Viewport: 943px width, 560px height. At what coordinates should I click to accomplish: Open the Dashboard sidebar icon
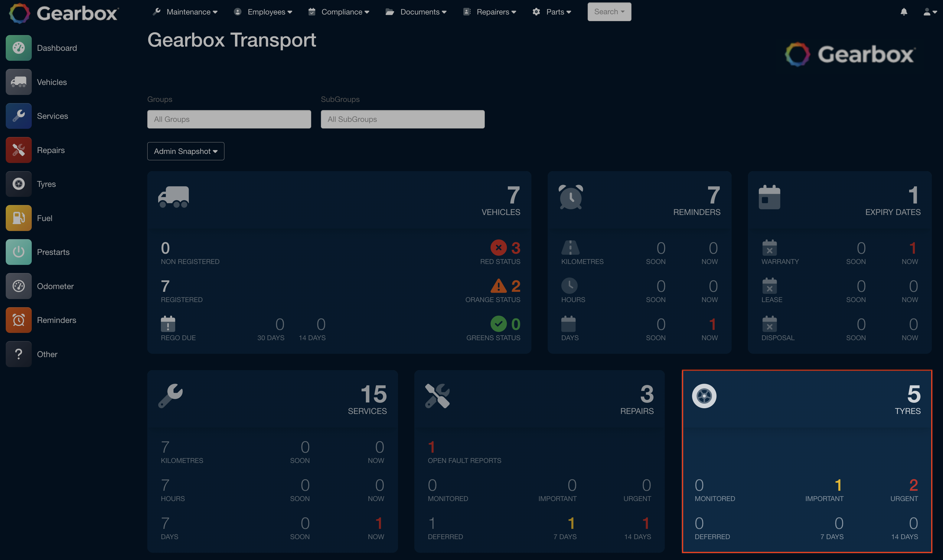18,48
